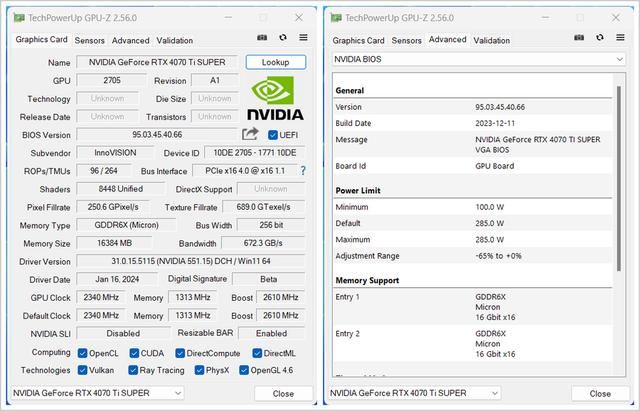640x411 pixels.
Task: Open the hamburger menu in left GPU-Z window
Action: tap(303, 38)
